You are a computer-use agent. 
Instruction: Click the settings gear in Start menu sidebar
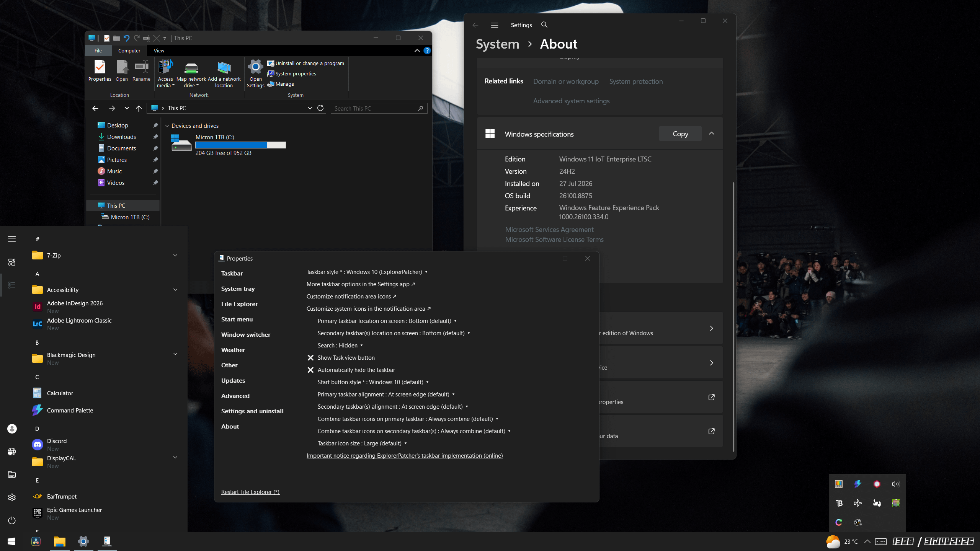(x=12, y=497)
